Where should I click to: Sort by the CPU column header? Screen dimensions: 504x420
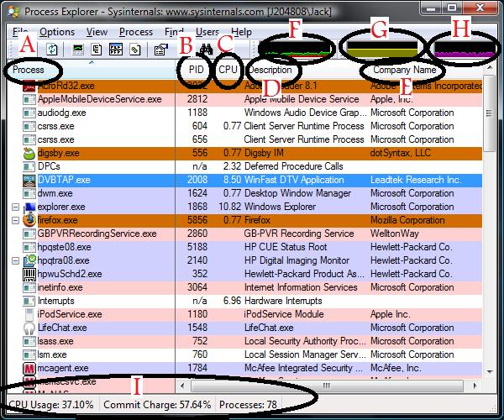click(x=228, y=70)
